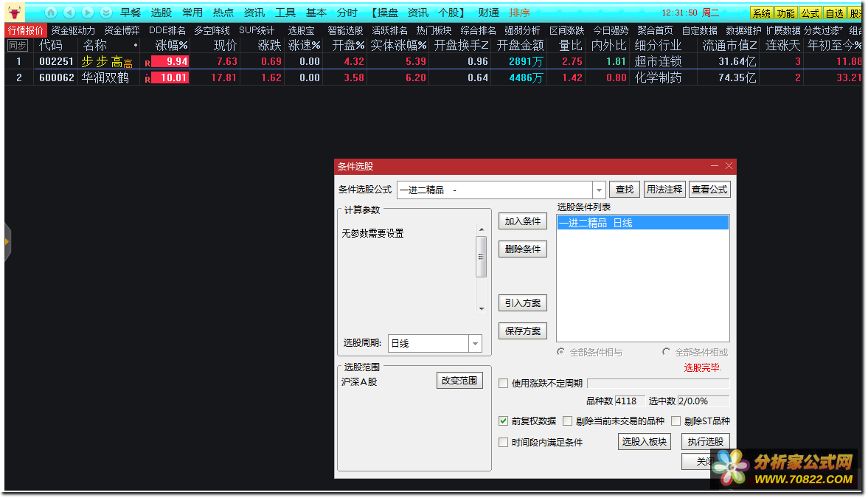
Task: Expand the double-chevron down icon
Action: tap(106, 13)
